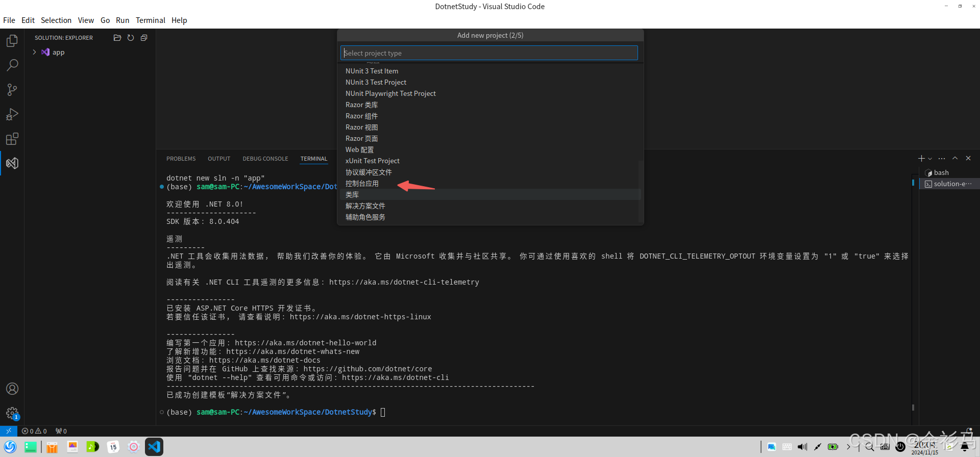This screenshot has height=457, width=980.
Task: Select the bash terminal instance
Action: tap(949, 172)
